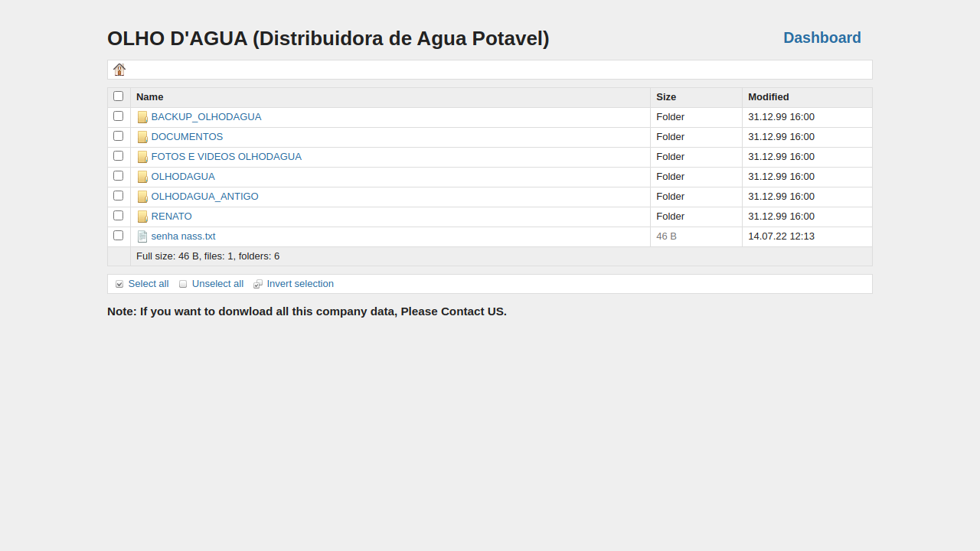
Task: Open the OLHODAGUA_ANTIGO folder link
Action: point(205,197)
